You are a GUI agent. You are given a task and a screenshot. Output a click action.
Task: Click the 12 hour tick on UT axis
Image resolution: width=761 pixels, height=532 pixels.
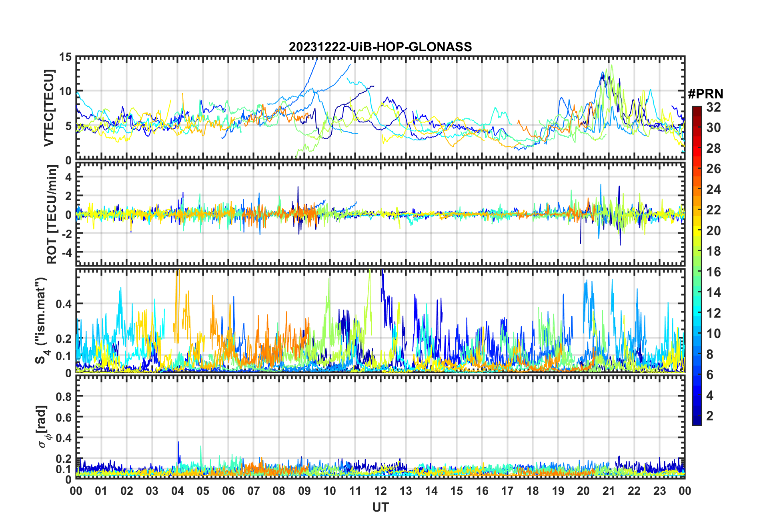(x=380, y=491)
